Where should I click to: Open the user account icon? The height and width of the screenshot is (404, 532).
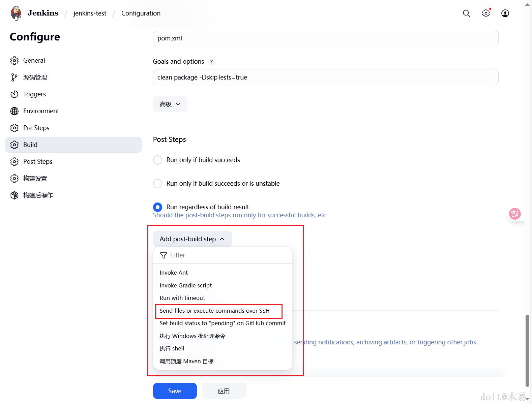pos(505,13)
